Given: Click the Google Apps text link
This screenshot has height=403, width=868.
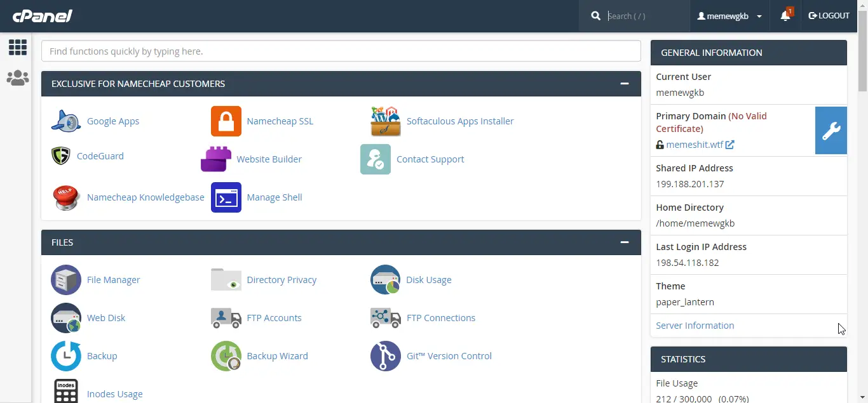Looking at the screenshot, I should click(x=113, y=121).
